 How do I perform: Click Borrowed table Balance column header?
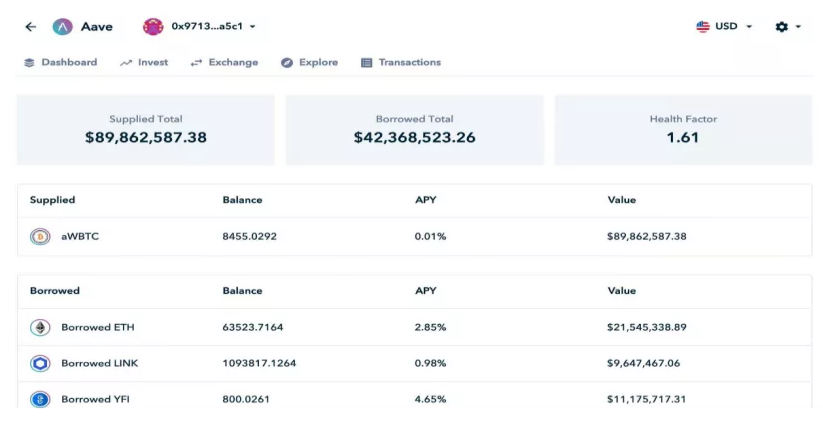click(x=242, y=291)
